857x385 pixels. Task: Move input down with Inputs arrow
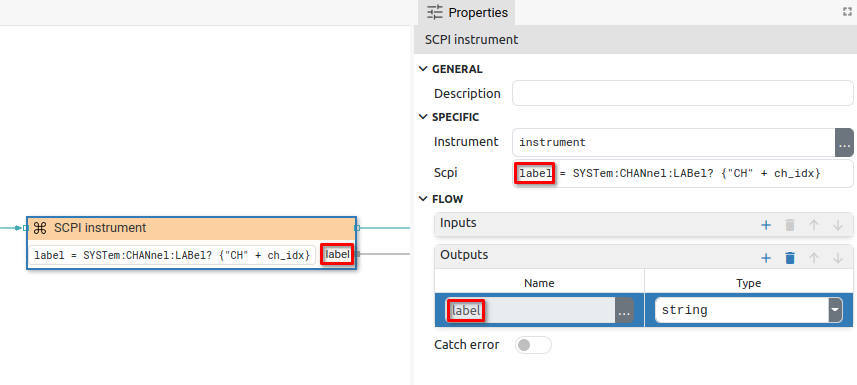click(837, 225)
